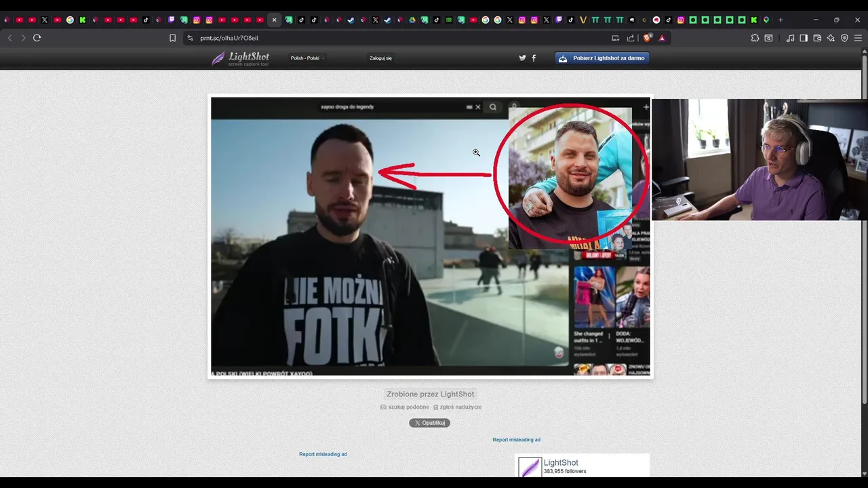868x488 pixels.
Task: Share this page using the share icon
Action: click(x=631, y=38)
